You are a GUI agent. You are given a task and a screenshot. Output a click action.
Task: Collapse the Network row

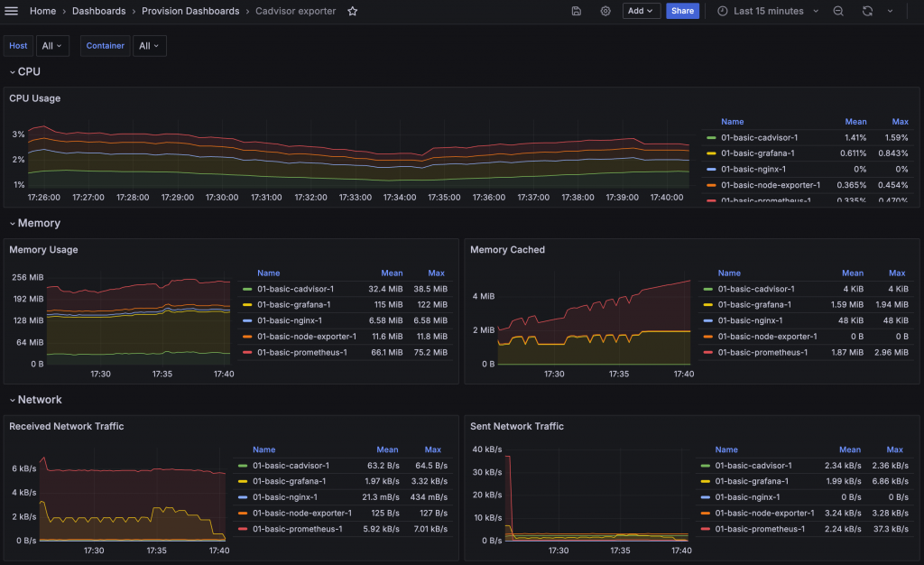(x=35, y=400)
